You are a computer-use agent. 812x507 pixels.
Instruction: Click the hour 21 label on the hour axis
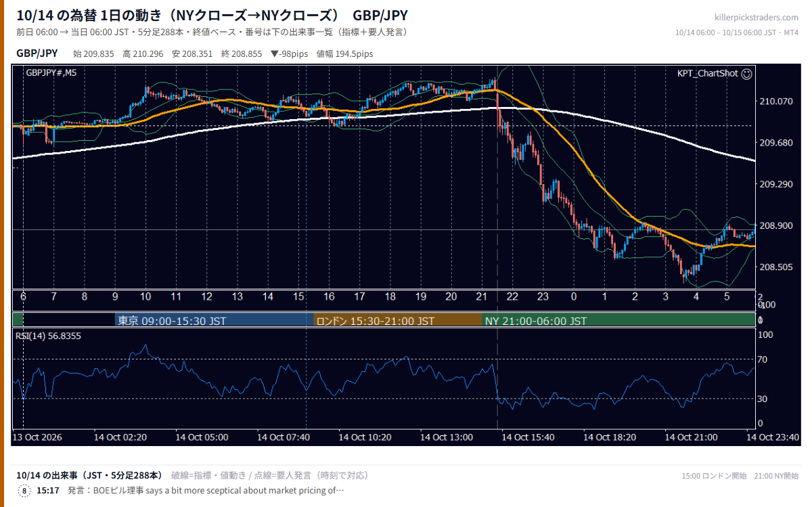(482, 296)
